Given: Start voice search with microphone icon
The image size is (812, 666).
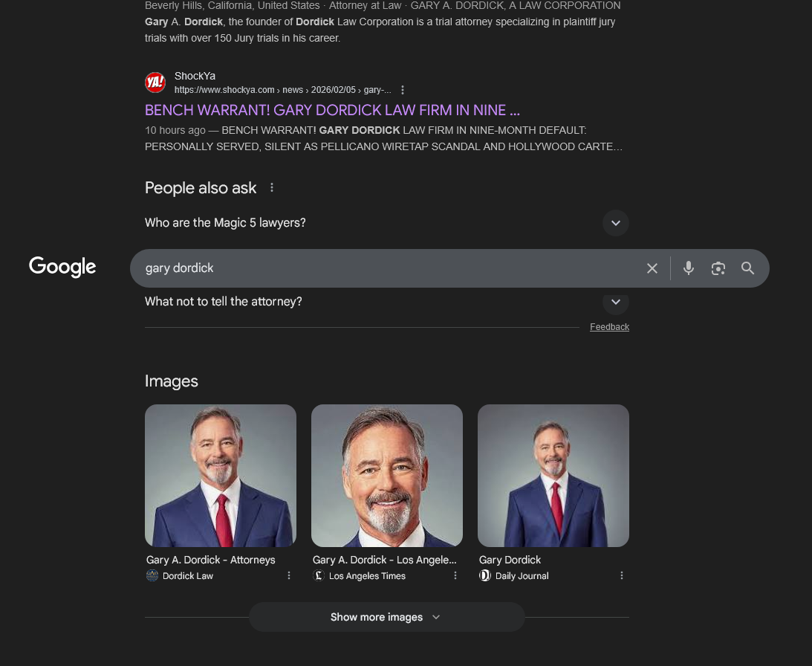Looking at the screenshot, I should 689,268.
